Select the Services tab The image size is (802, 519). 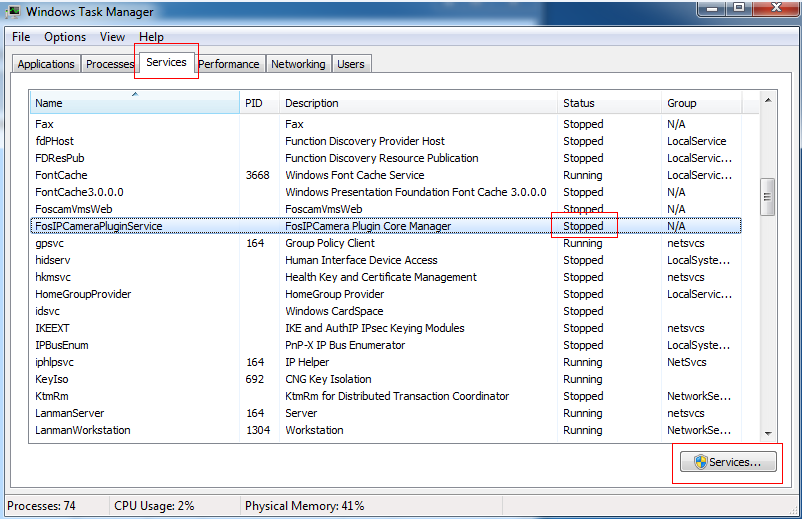coord(166,62)
